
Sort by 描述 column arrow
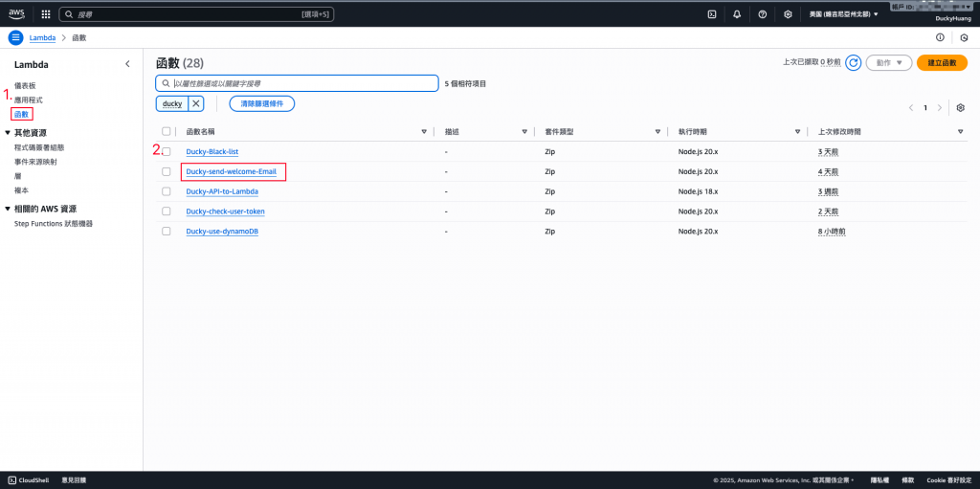click(x=524, y=132)
